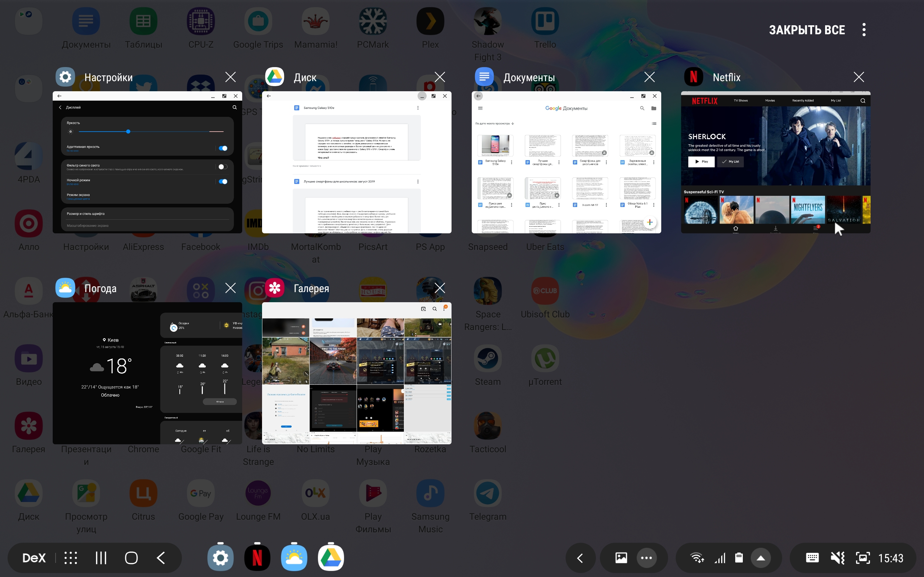
Task: Open the apps grid in taskbar
Action: click(x=71, y=558)
